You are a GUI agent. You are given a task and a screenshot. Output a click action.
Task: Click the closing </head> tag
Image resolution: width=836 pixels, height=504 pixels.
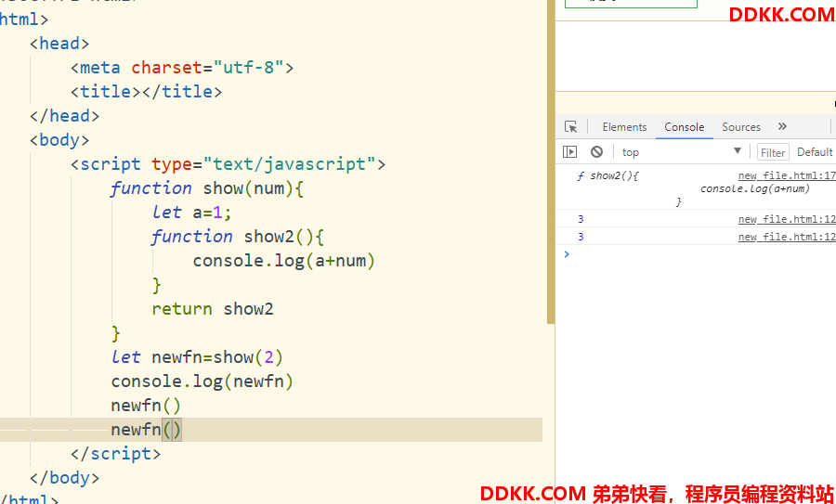(x=64, y=116)
